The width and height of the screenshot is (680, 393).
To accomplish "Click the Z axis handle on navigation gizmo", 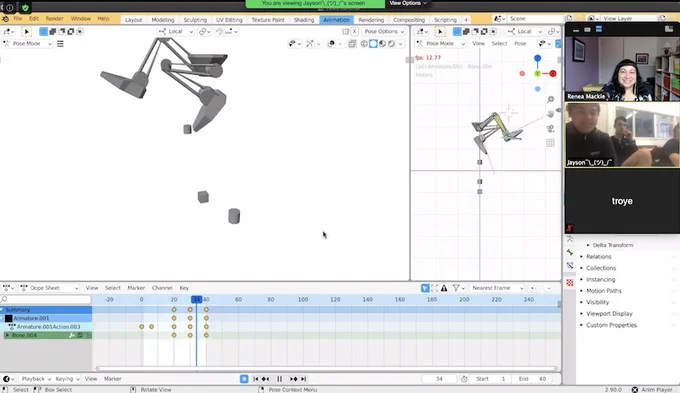I will point(537,58).
